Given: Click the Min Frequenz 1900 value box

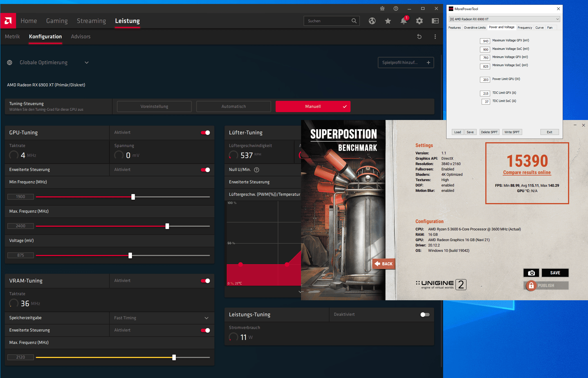Looking at the screenshot, I should [21, 197].
